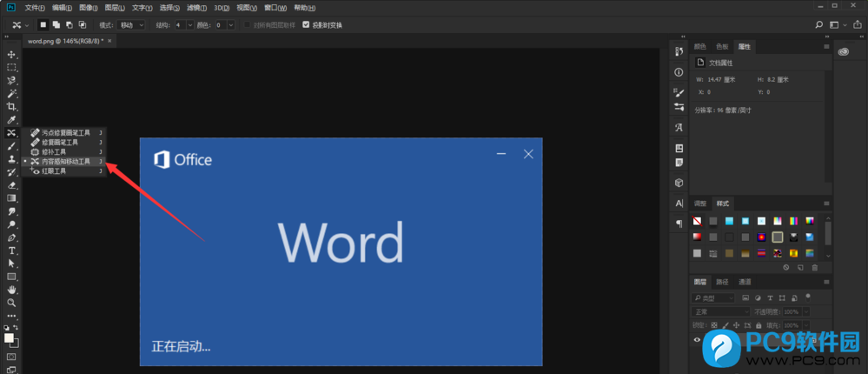Toggle Background layer visibility eye
The width and height of the screenshot is (868, 374).
(697, 340)
